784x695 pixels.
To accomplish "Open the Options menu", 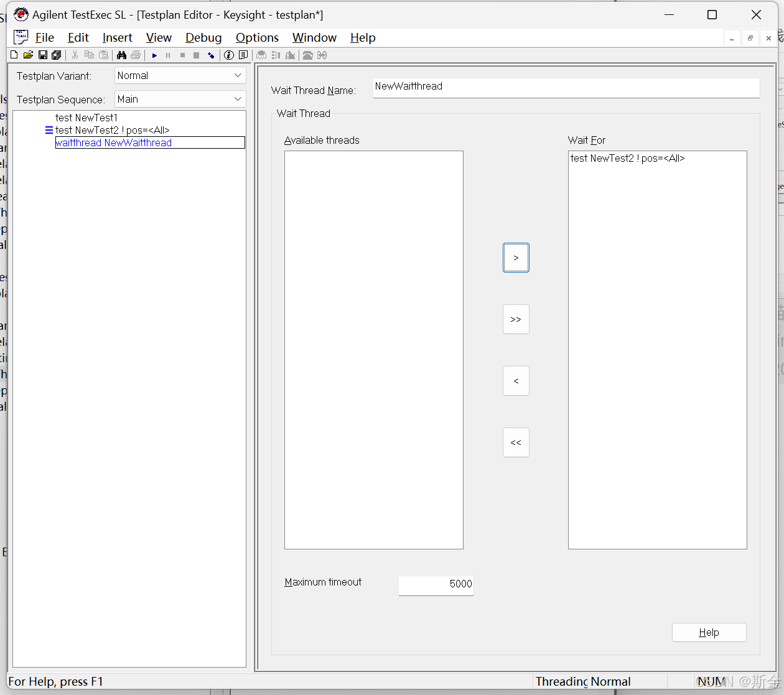I will pyautogui.click(x=257, y=37).
